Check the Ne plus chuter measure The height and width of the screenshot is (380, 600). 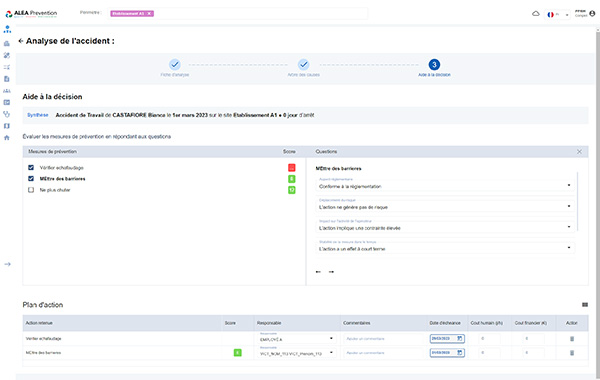click(31, 190)
